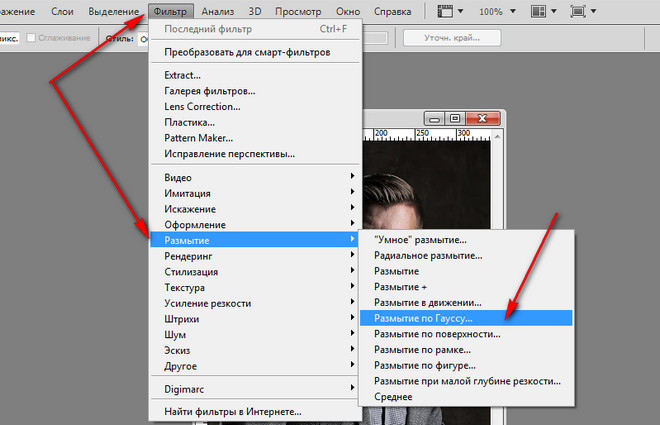Select the highlighted Размытие menu entry

255,240
